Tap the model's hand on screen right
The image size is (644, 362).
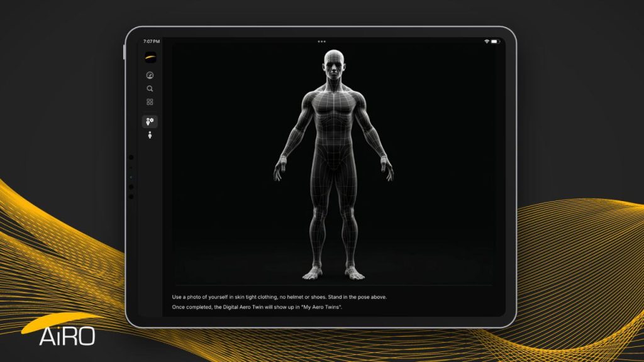(x=387, y=170)
